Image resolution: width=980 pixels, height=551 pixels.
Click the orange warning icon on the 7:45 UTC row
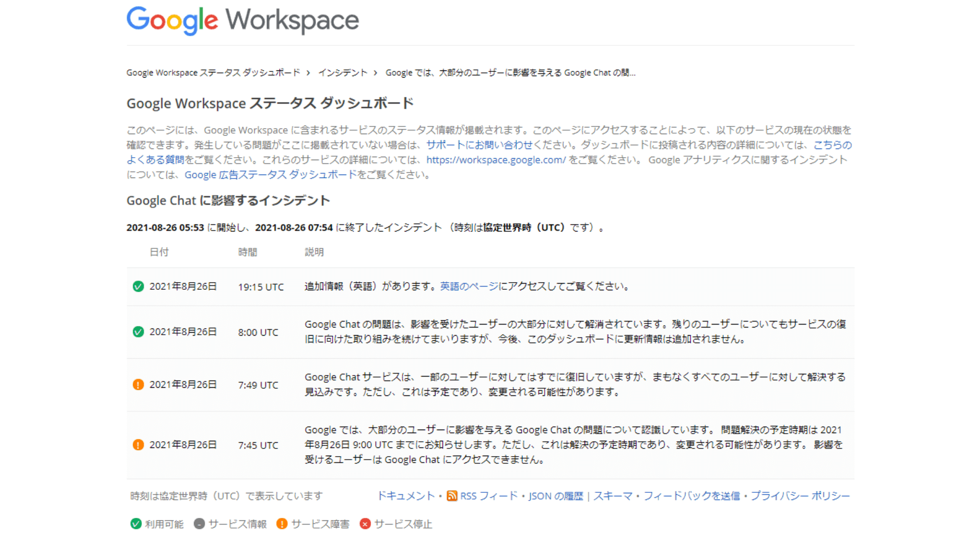(x=138, y=444)
